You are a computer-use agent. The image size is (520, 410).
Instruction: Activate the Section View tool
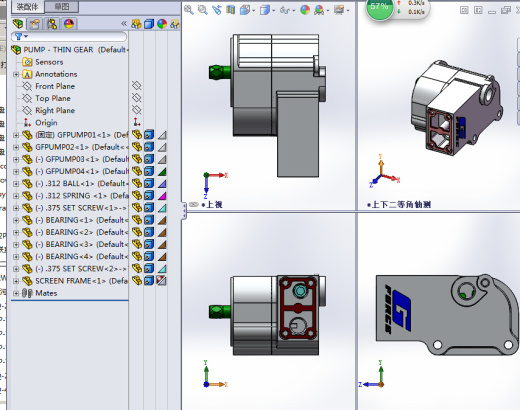[230, 10]
